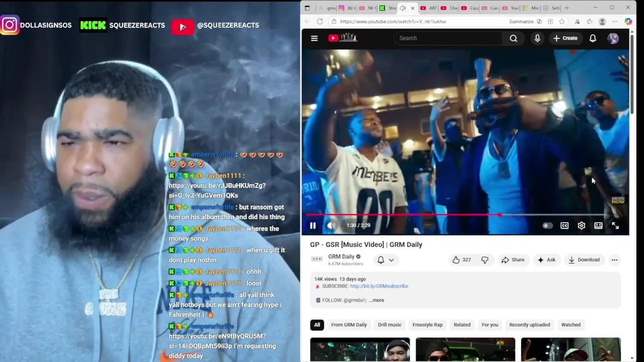Switch to the ART YouTube tab
The width and height of the screenshot is (644, 362).
coord(429,8)
